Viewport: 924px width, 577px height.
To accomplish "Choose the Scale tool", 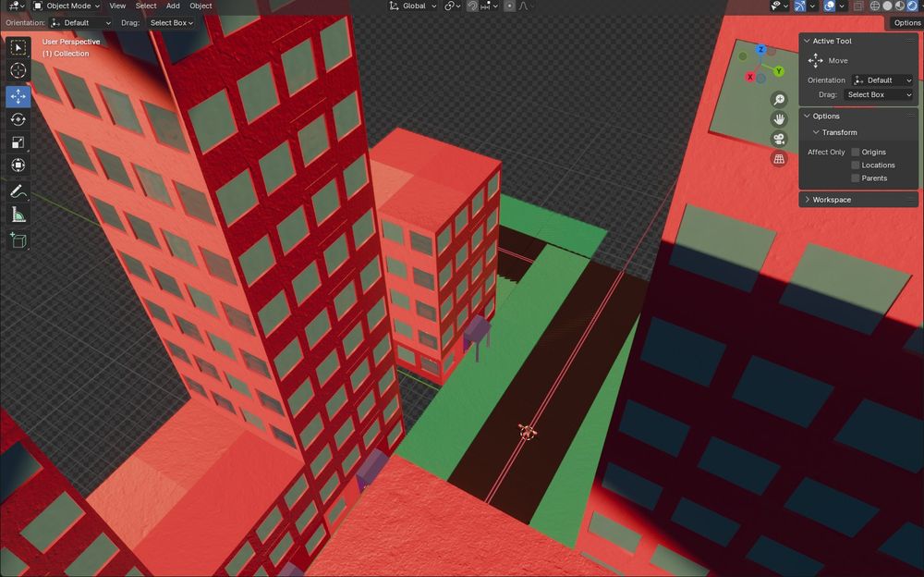I will (x=18, y=142).
